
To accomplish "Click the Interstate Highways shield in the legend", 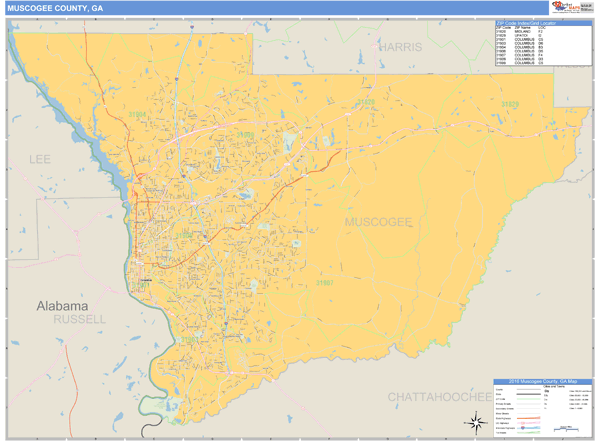I will click(523, 428).
